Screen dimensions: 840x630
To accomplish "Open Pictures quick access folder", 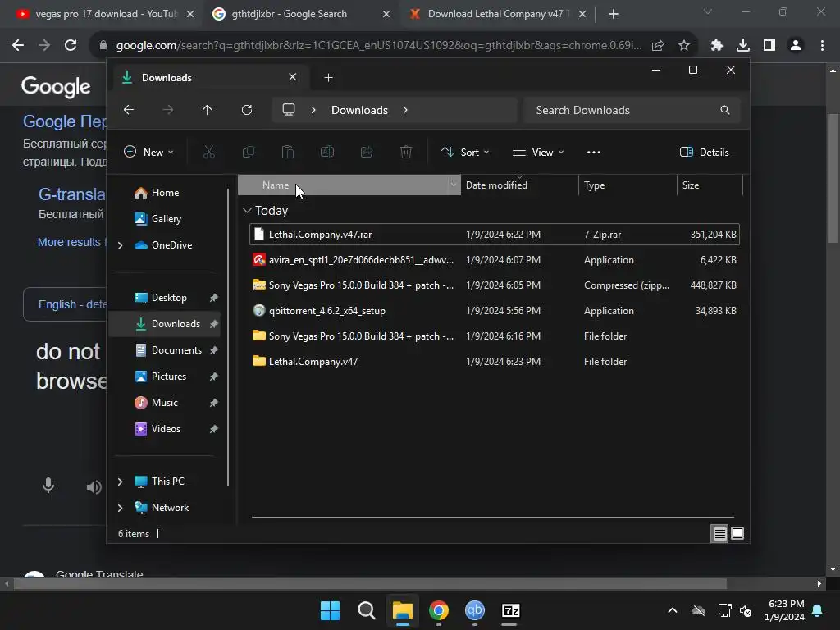I will 169,376.
